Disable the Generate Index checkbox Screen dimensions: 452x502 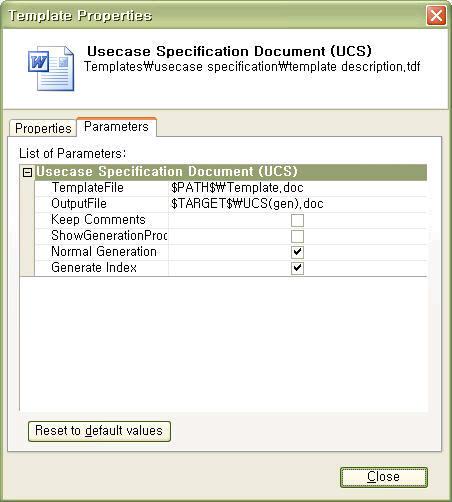[x=297, y=268]
